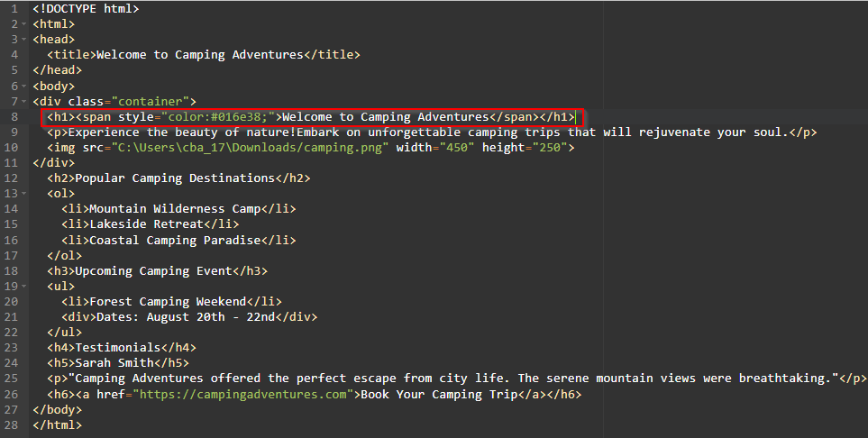Fold the ol list block
The image size is (868, 438).
(x=23, y=194)
